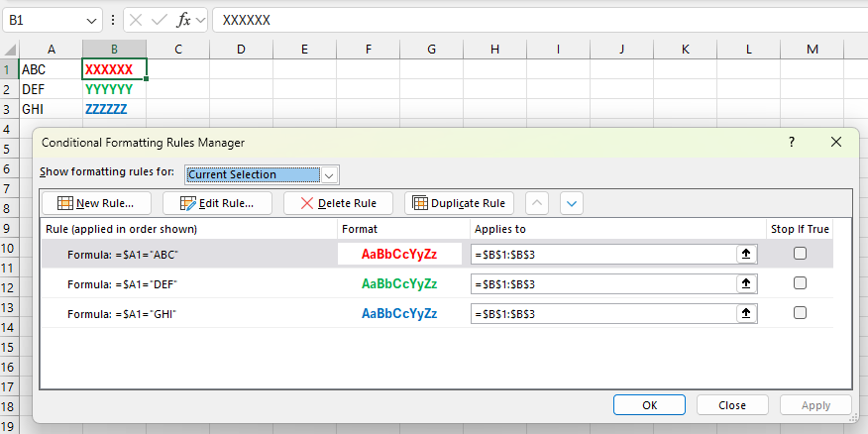Click the Duplicate Rule button

coord(459,203)
